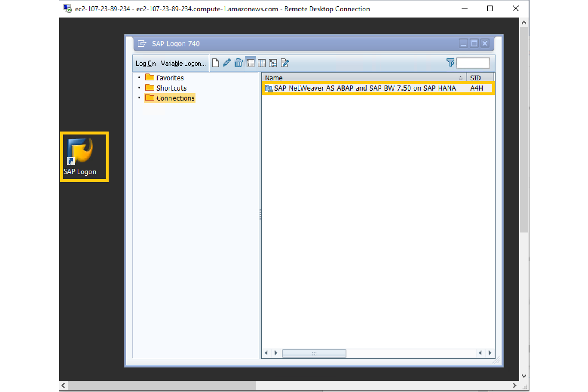Viewport: 588px width, 392px height.
Task: Click the Favorites folder icon
Action: pos(150,77)
